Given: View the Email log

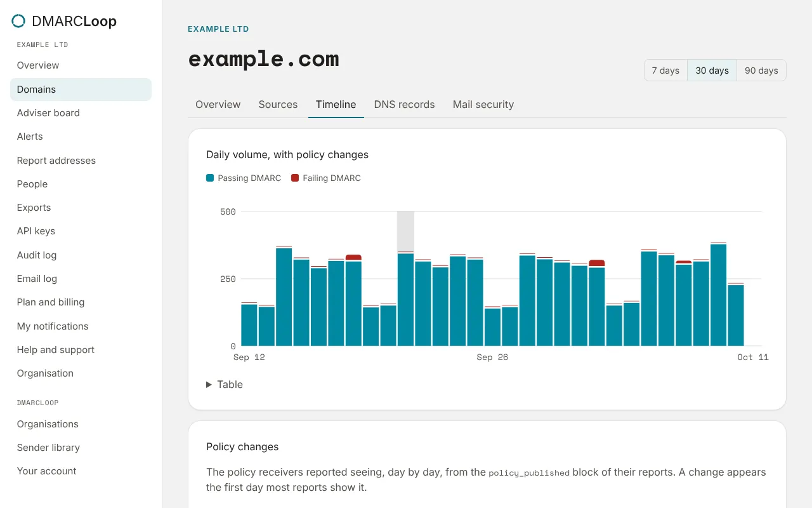Looking at the screenshot, I should click(x=81, y=279).
